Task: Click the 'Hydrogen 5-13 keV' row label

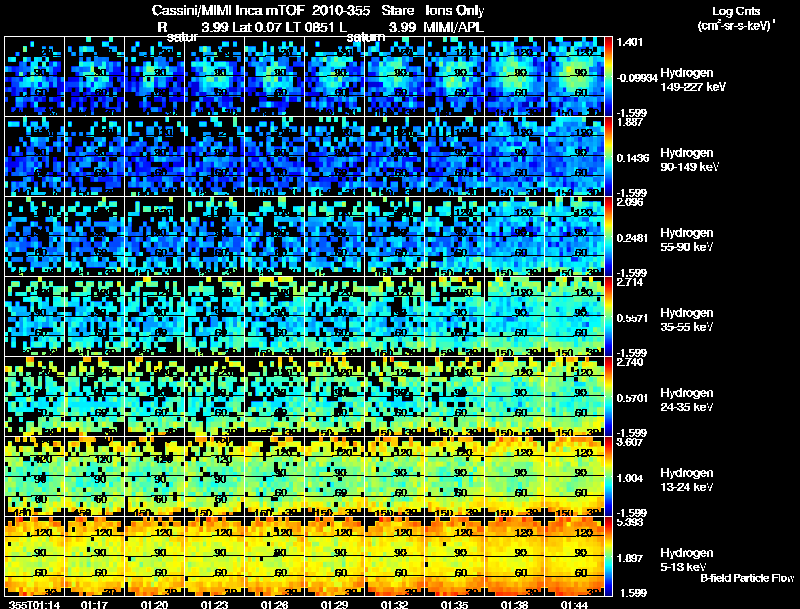Action: [687, 560]
